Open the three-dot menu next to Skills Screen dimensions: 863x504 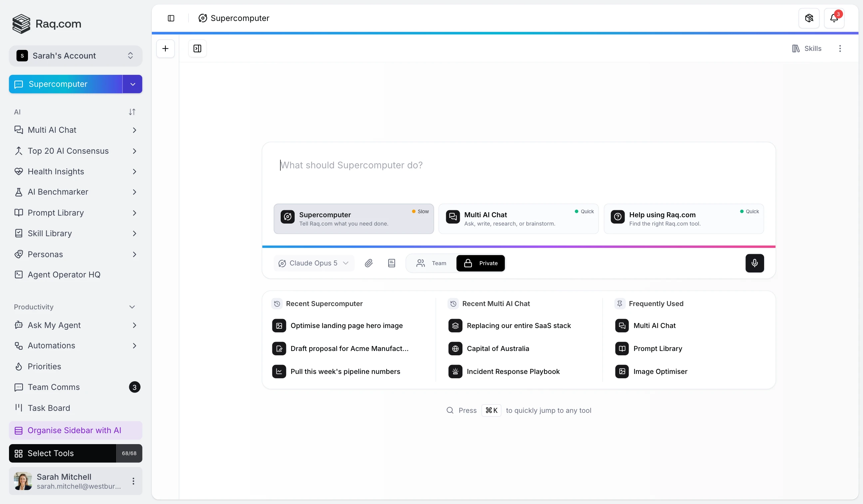pyautogui.click(x=840, y=48)
